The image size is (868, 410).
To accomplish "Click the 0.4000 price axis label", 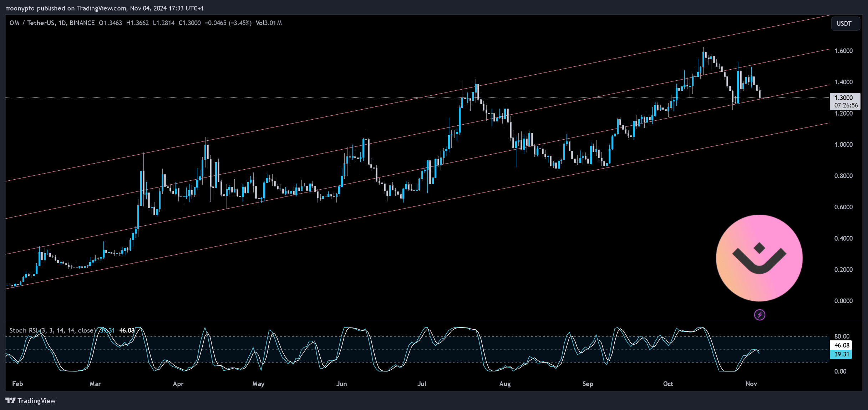I will 844,238.
